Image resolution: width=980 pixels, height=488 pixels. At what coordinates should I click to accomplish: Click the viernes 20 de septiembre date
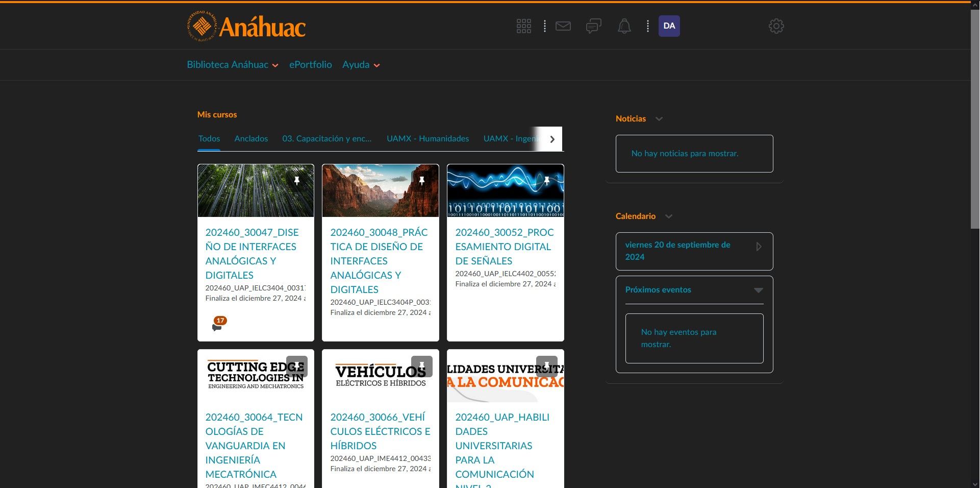tap(678, 251)
